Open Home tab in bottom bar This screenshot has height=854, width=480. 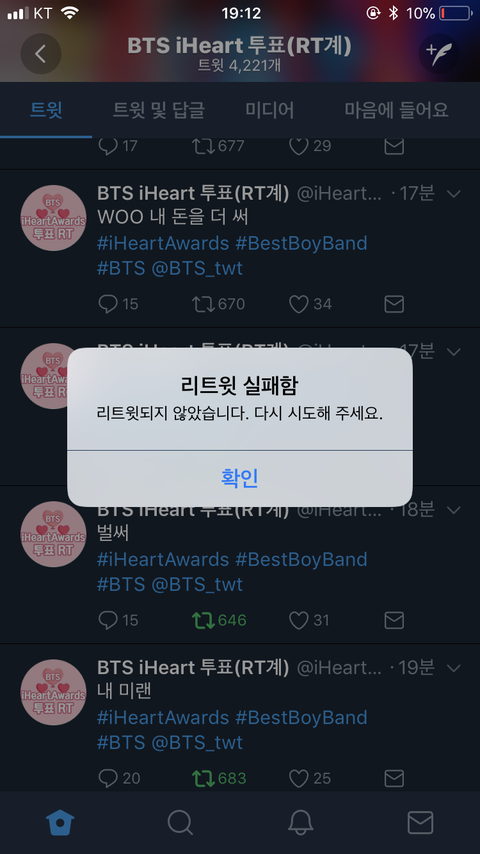pyautogui.click(x=60, y=822)
